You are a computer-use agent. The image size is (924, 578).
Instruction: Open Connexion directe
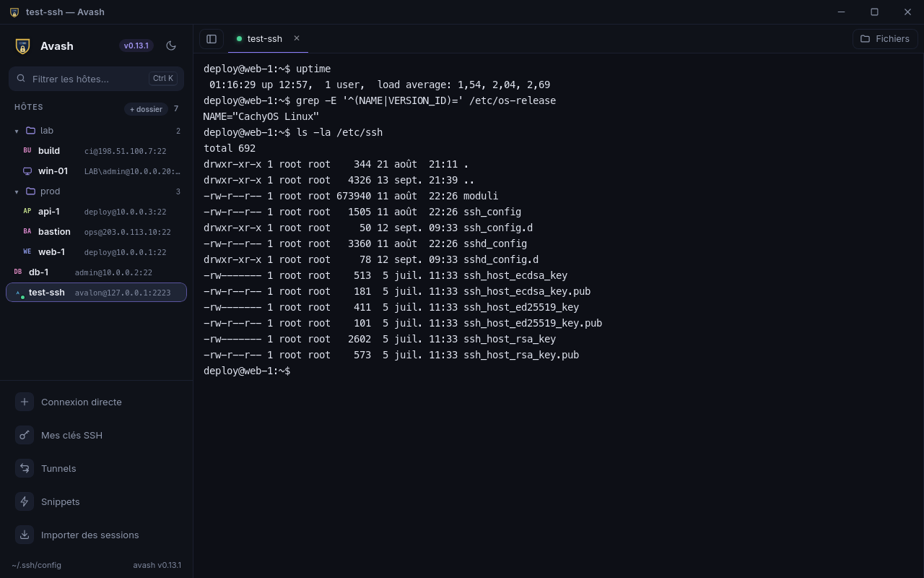pyautogui.click(x=96, y=402)
